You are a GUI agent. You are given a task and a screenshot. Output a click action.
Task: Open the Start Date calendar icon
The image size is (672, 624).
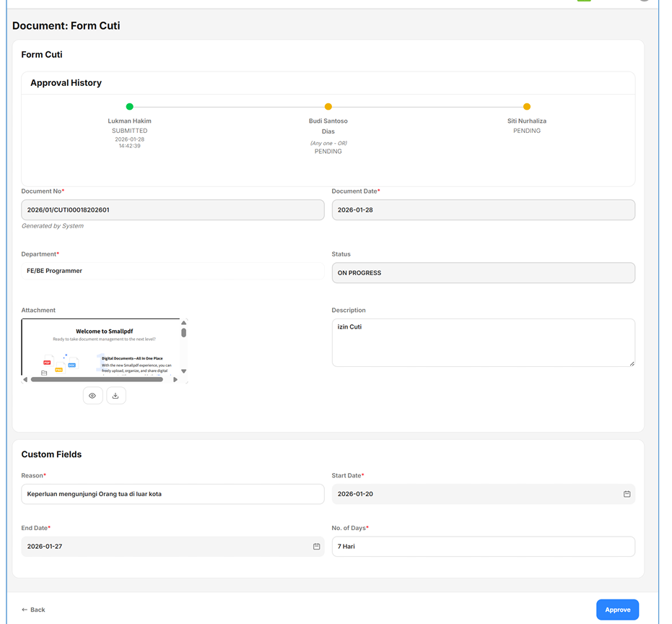click(627, 494)
